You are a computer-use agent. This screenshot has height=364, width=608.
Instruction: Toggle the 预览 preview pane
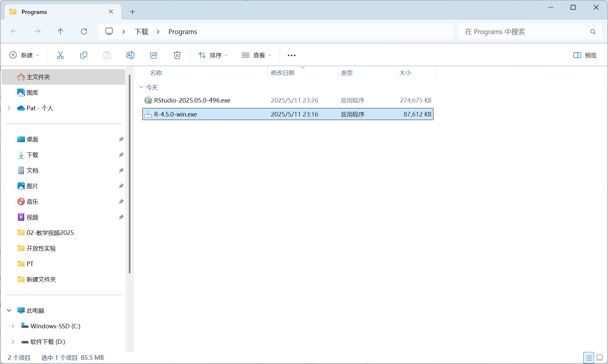[585, 55]
